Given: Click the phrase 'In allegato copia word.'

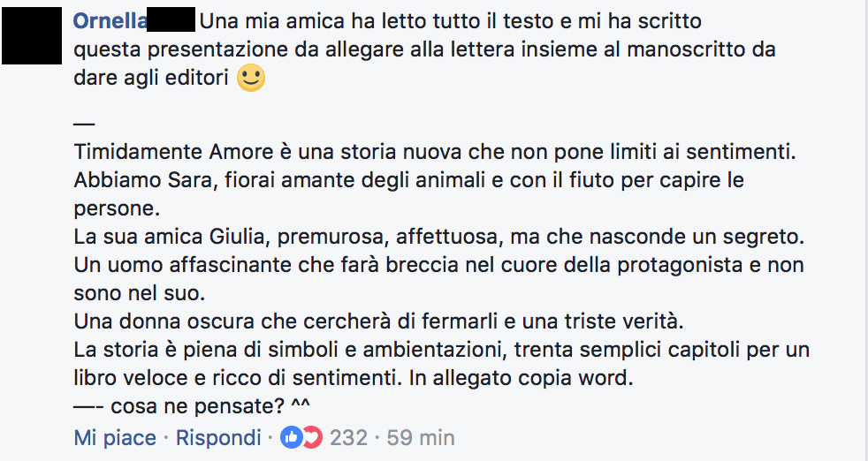Looking at the screenshot, I should pos(521,378).
